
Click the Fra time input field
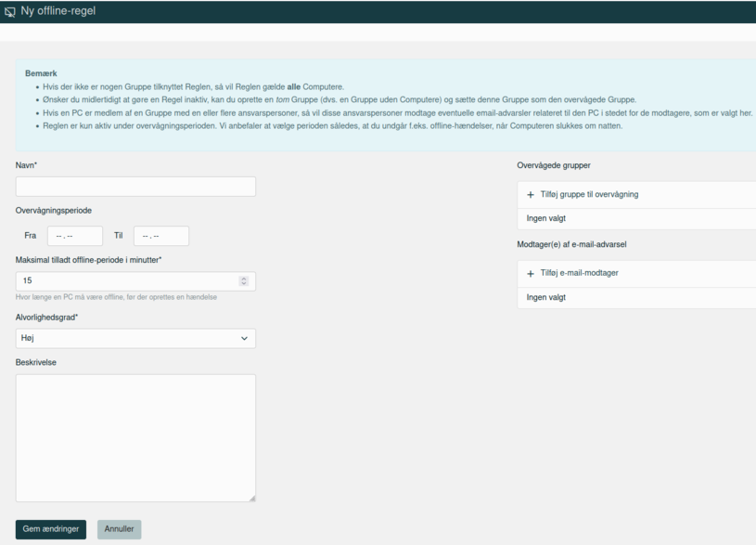coord(75,236)
